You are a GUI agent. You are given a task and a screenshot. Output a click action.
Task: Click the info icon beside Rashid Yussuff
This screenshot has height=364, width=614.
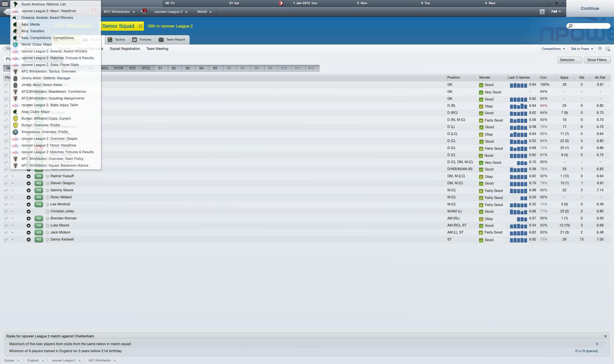pyautogui.click(x=47, y=176)
